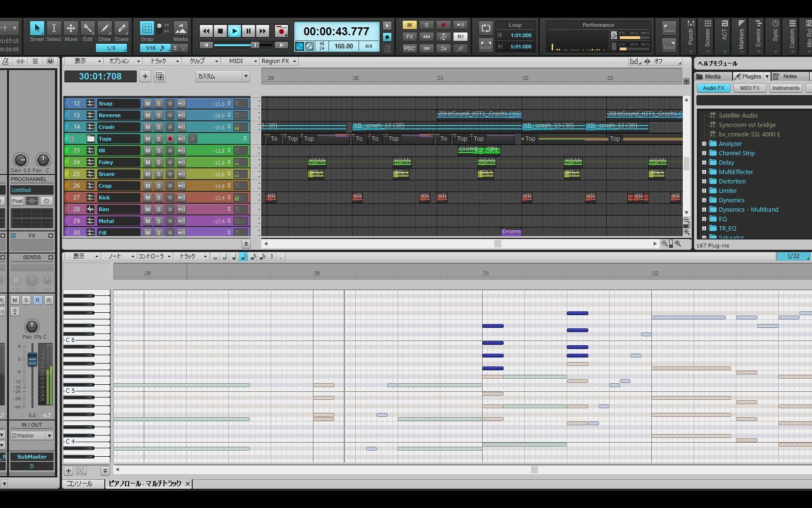Screen dimensions: 812x508
Task: Click the global Solo S button
Action: click(426, 25)
